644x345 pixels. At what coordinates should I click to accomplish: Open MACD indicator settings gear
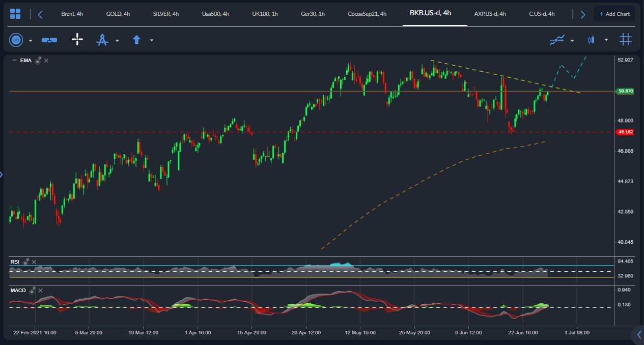32,291
